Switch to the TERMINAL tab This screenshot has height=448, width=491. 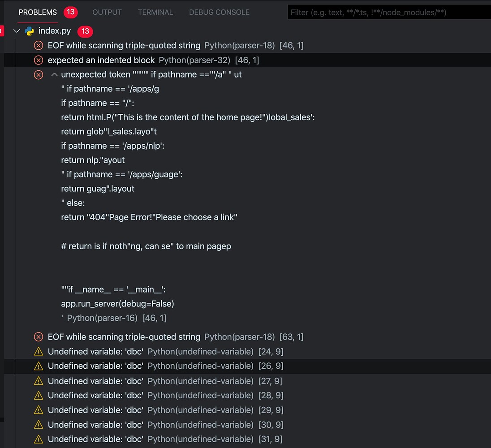pos(155,12)
